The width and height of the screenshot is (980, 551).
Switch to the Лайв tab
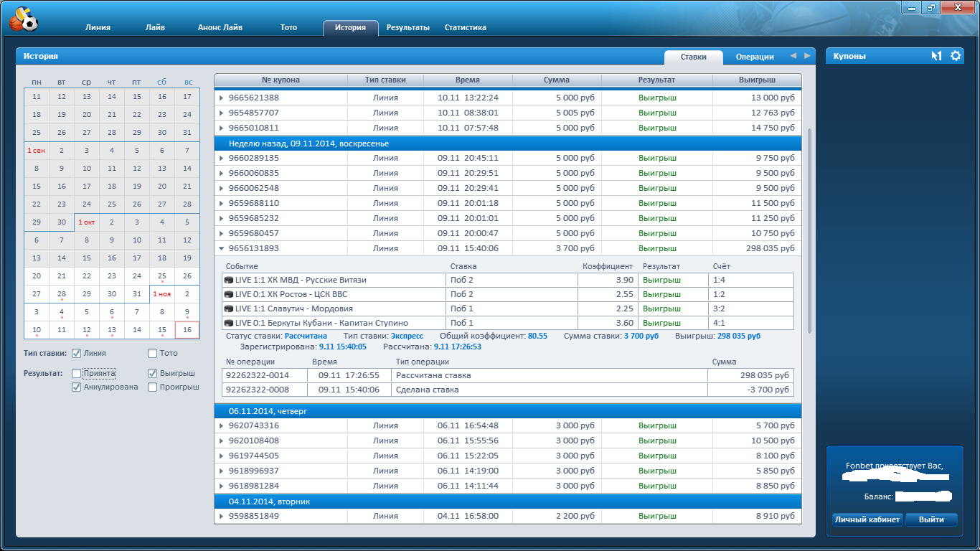point(154,27)
